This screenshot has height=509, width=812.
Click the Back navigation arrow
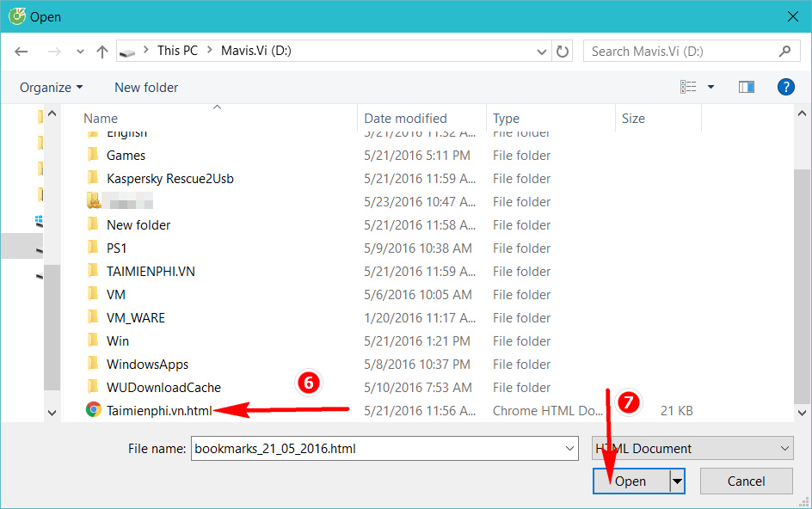(x=22, y=52)
